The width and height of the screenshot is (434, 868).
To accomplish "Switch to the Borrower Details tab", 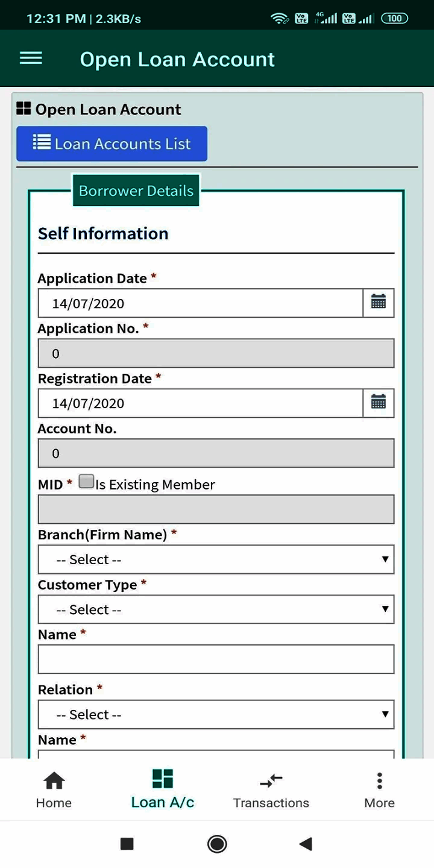I will 136,190.
